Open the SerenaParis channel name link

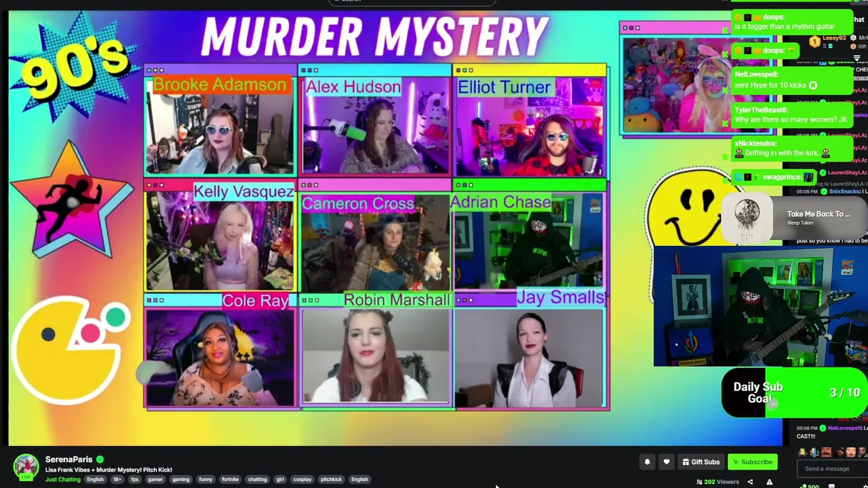[68, 459]
